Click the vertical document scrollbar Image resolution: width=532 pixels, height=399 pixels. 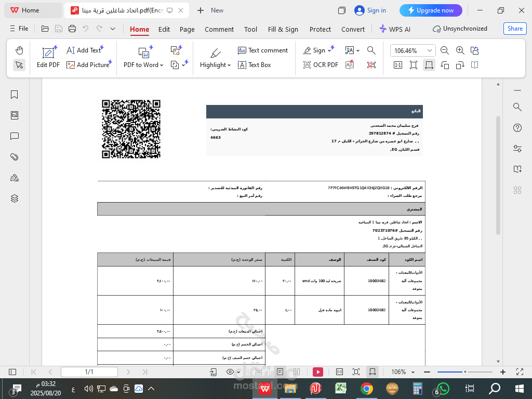[498, 175]
